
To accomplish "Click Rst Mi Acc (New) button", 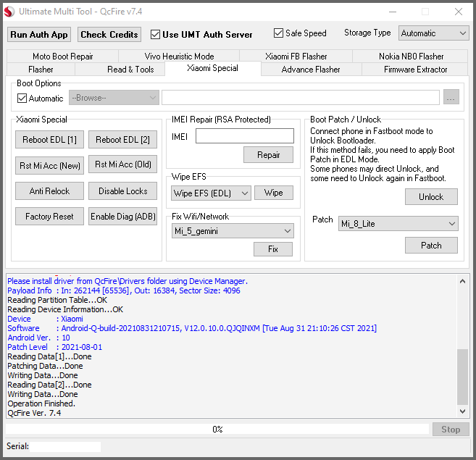I will 49,165.
